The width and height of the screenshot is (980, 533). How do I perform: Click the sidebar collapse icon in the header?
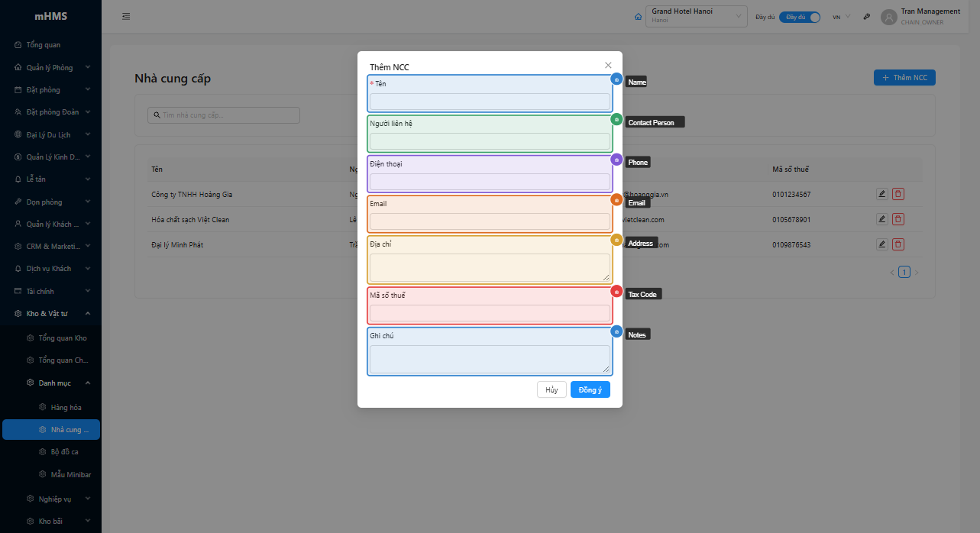[x=126, y=17]
